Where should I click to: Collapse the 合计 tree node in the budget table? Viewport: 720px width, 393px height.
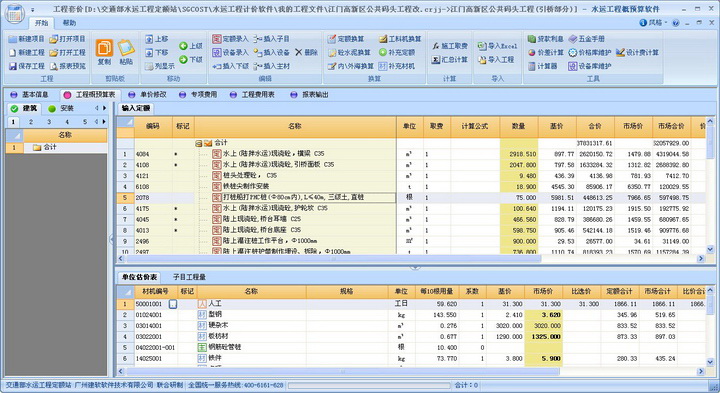198,143
